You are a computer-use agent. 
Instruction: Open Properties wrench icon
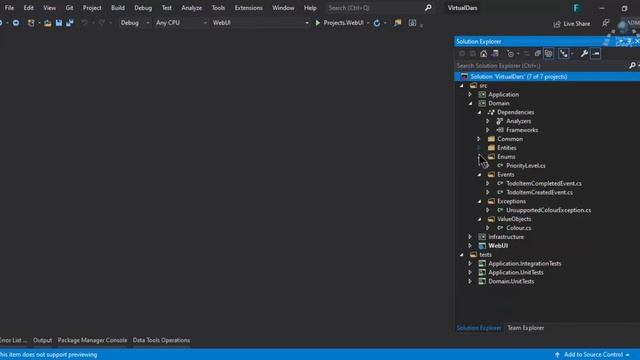tap(584, 53)
